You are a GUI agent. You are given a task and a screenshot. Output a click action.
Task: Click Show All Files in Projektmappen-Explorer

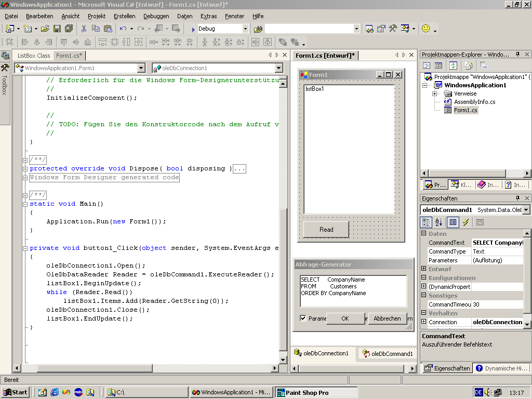[469, 65]
